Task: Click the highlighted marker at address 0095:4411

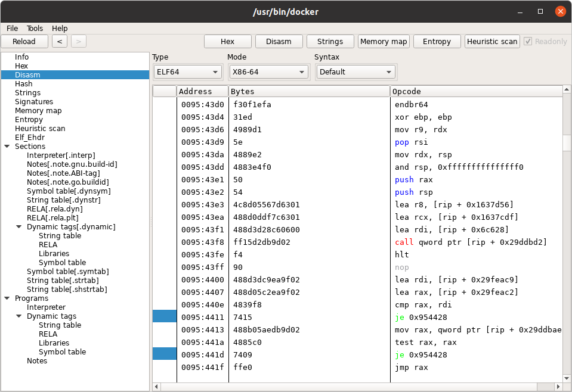Action: [x=165, y=318]
